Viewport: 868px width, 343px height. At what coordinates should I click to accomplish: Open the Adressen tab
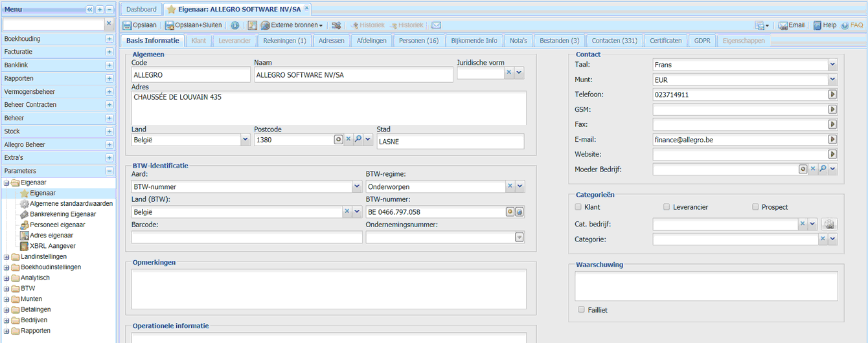click(332, 40)
